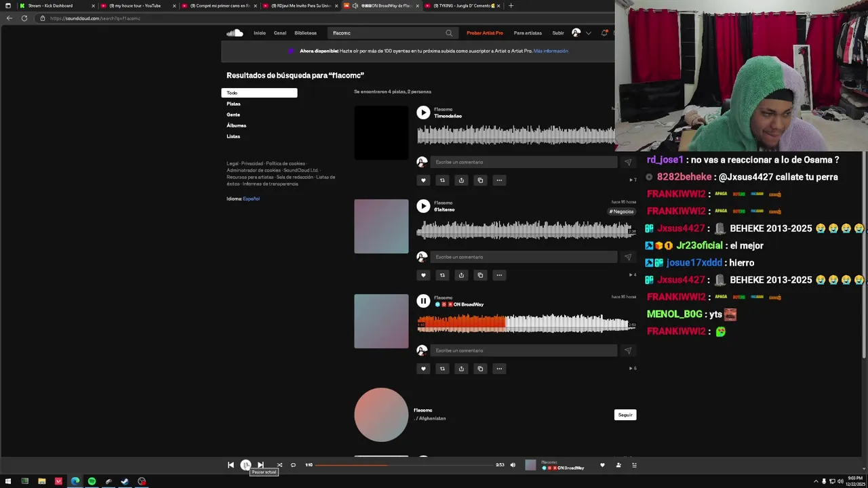This screenshot has height=488, width=868.
Task: Repost the ON BroadWay track
Action: pyautogui.click(x=442, y=369)
